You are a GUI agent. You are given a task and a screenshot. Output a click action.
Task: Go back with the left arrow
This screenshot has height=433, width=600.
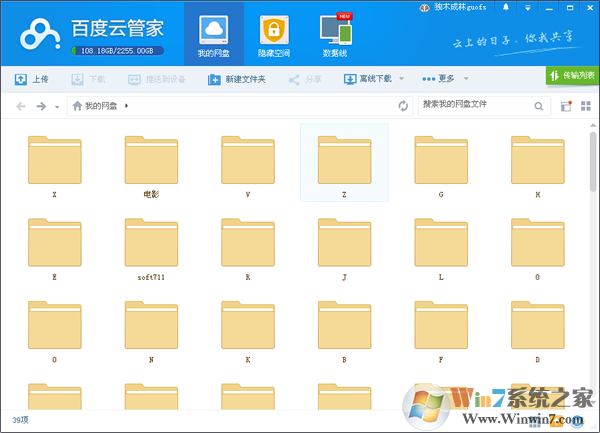click(21, 106)
